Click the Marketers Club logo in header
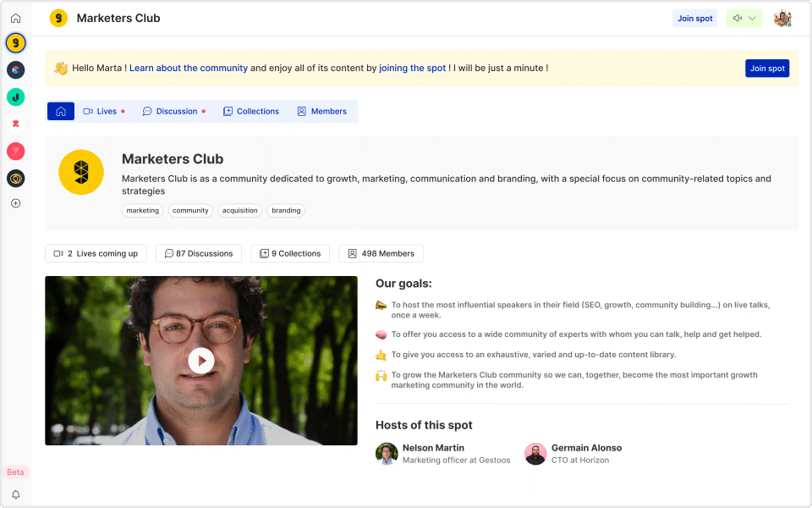 (x=58, y=18)
